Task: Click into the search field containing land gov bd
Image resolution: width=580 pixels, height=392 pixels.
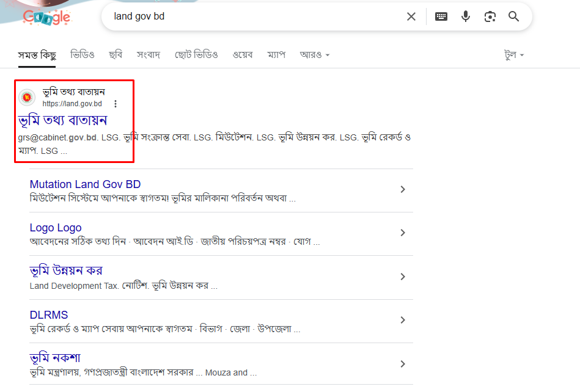Action: pyautogui.click(x=255, y=16)
